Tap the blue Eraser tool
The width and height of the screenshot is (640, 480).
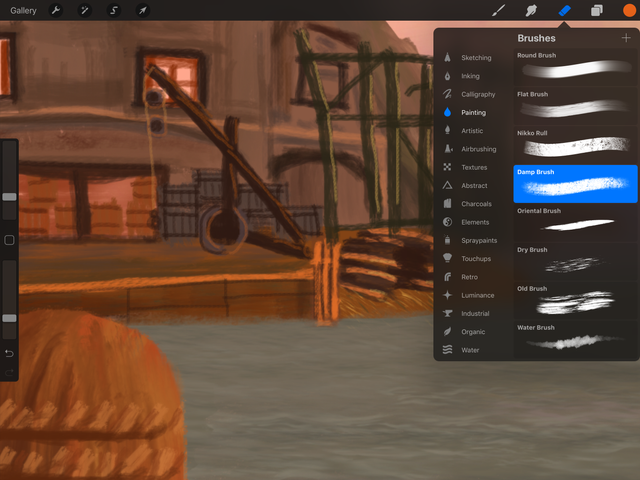[564, 10]
